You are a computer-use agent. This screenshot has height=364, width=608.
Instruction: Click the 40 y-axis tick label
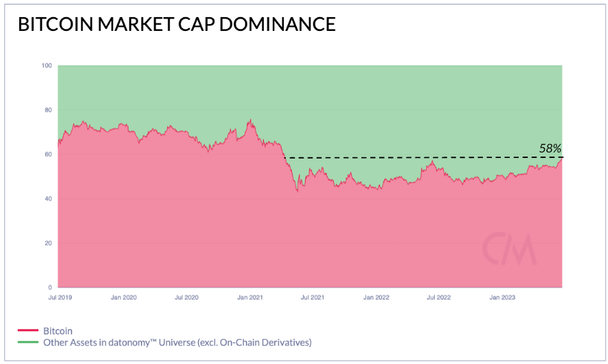point(48,199)
